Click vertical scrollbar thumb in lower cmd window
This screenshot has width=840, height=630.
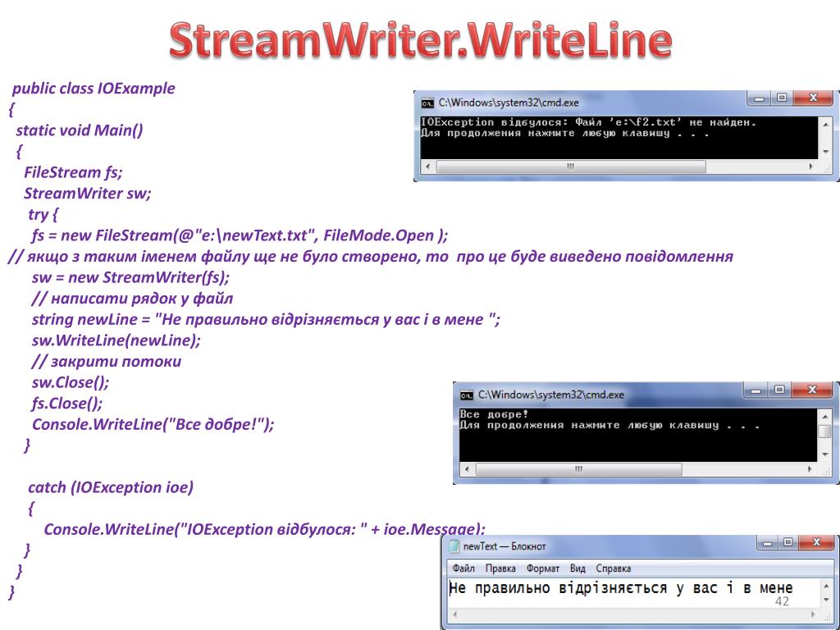(825, 431)
